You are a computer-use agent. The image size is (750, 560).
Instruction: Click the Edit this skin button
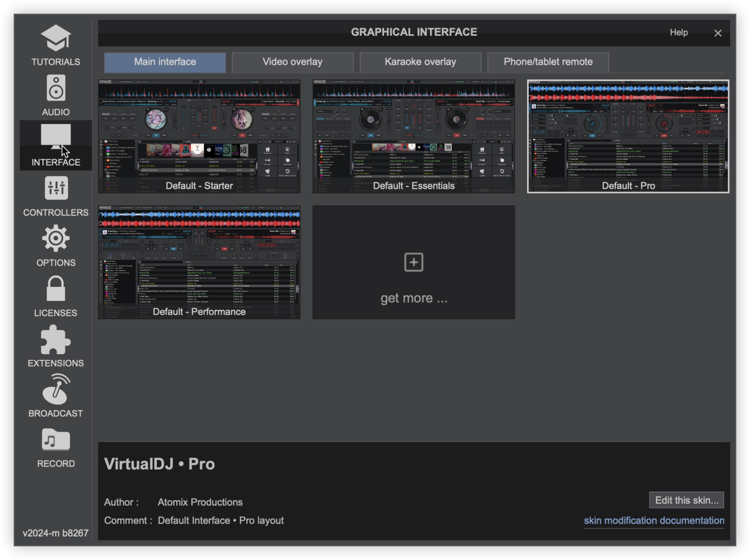[x=686, y=500]
